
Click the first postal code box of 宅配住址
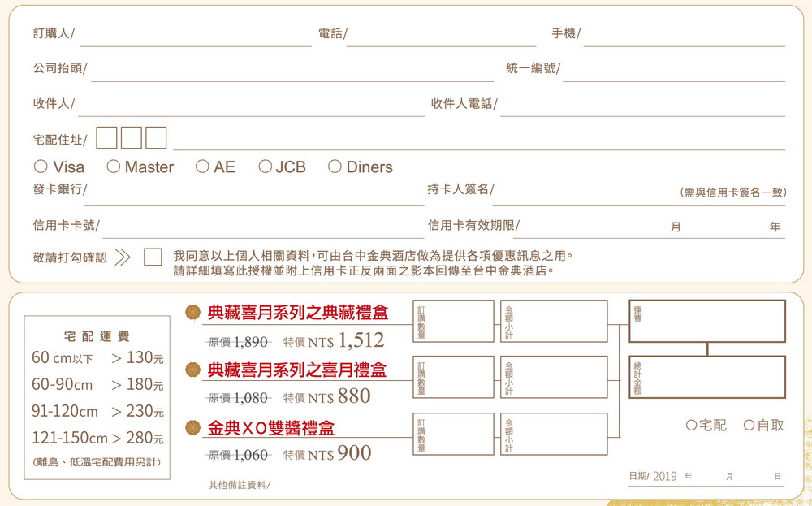(106, 138)
